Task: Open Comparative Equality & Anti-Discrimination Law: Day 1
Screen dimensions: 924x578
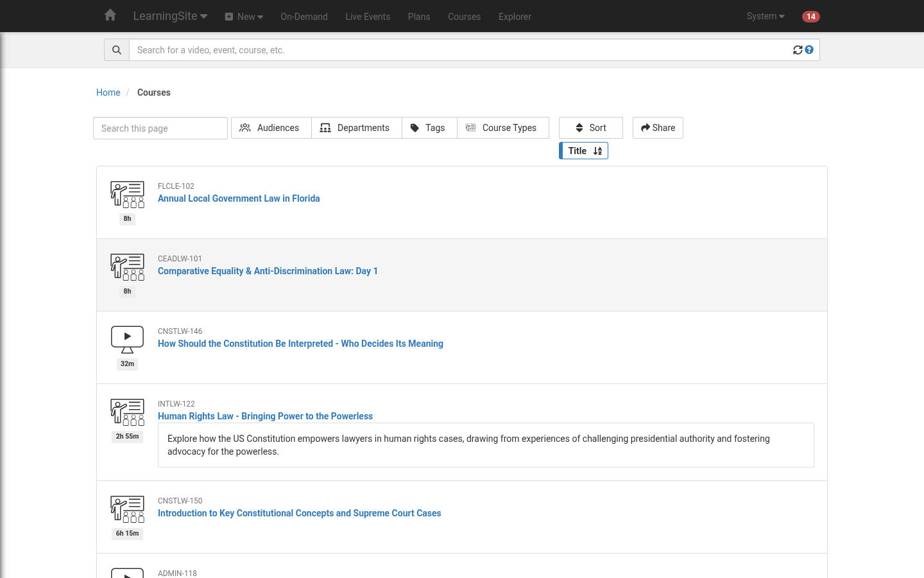Action: click(x=268, y=271)
